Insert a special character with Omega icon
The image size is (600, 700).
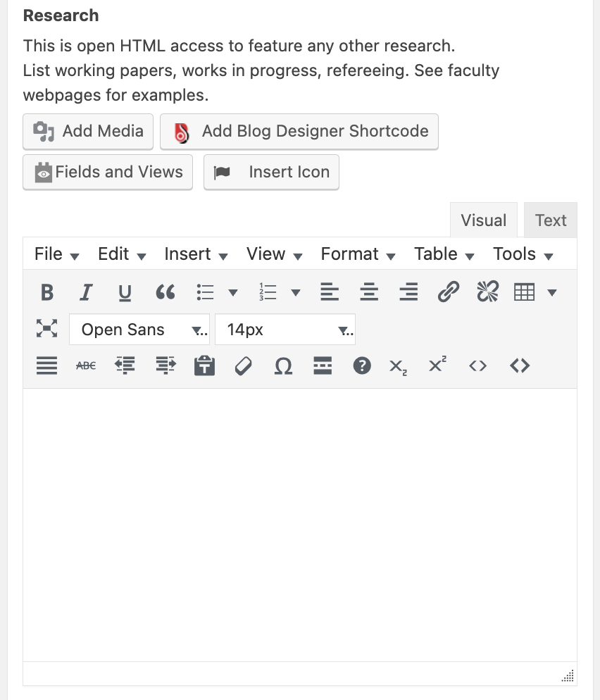point(283,365)
